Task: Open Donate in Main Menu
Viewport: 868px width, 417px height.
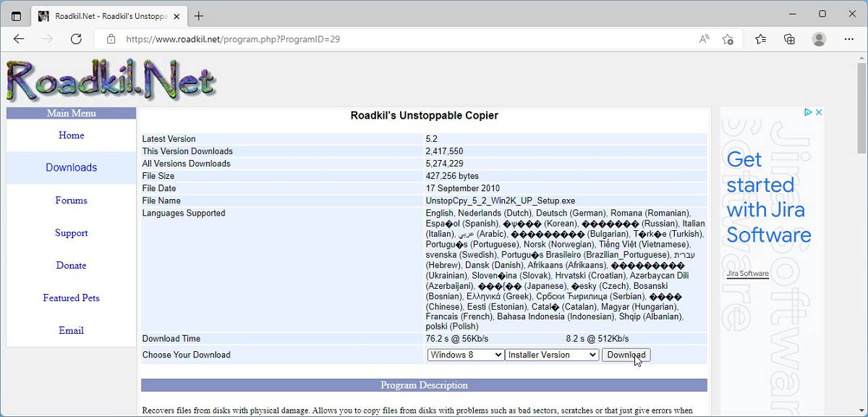Action: click(x=71, y=266)
